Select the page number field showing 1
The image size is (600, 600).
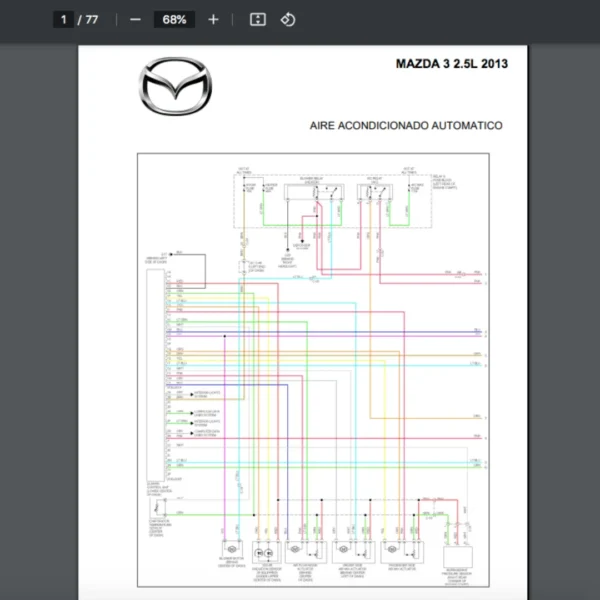(64, 20)
